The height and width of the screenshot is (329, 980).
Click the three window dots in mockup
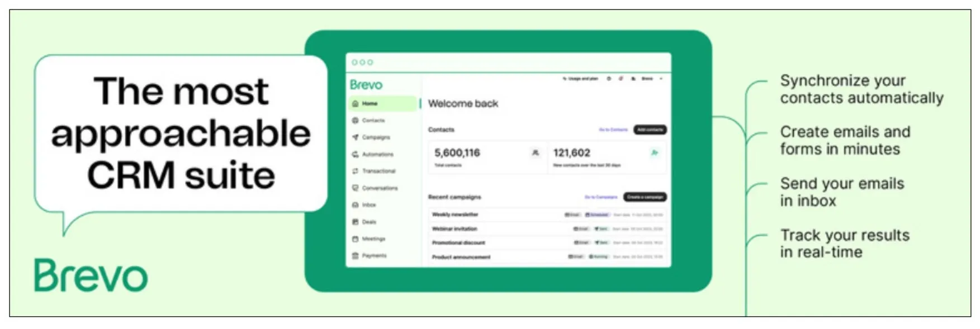coord(362,63)
